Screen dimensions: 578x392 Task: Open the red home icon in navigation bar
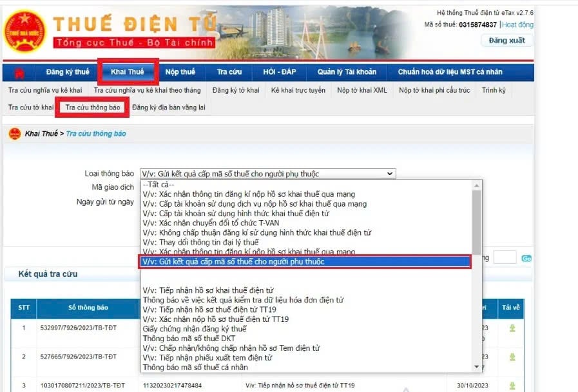[x=19, y=73]
